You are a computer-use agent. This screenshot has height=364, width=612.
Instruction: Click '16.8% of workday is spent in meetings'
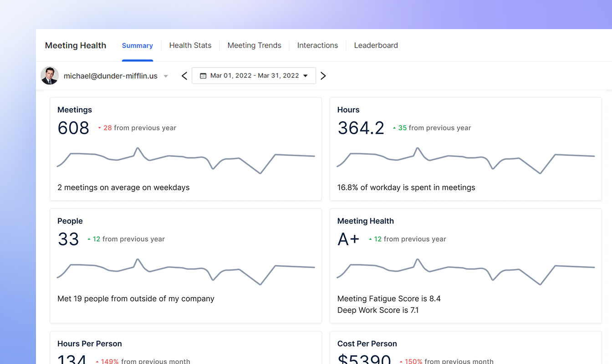point(406,187)
